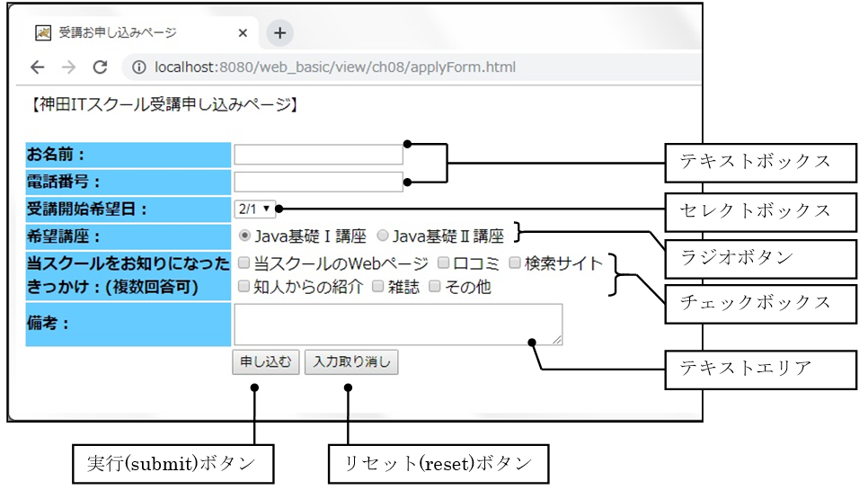The height and width of the screenshot is (490, 868).
Task: Open a new tab with the plus button
Action: 280,33
